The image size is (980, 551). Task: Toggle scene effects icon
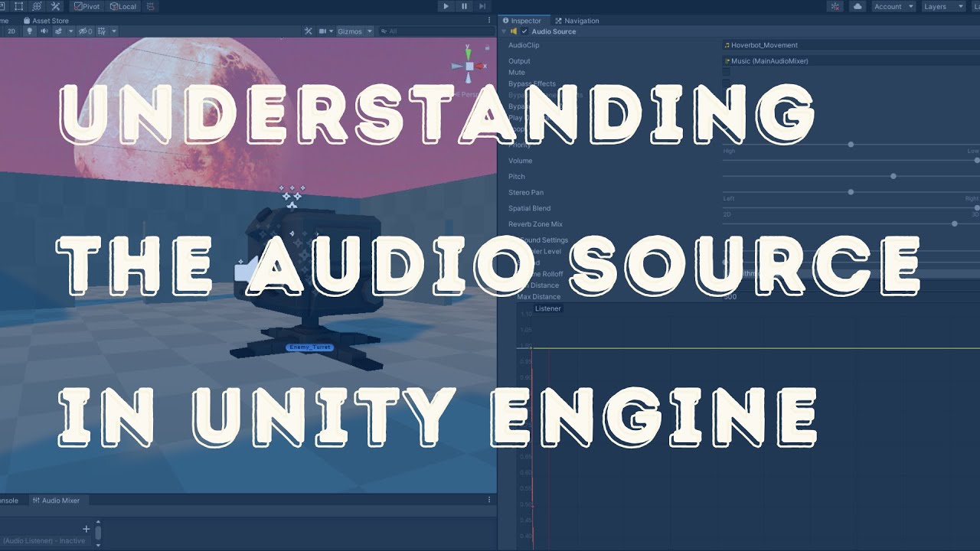58,31
